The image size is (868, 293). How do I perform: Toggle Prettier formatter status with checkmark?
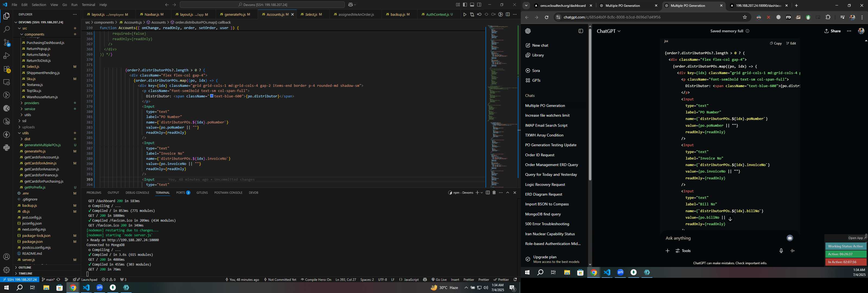click(x=501, y=279)
